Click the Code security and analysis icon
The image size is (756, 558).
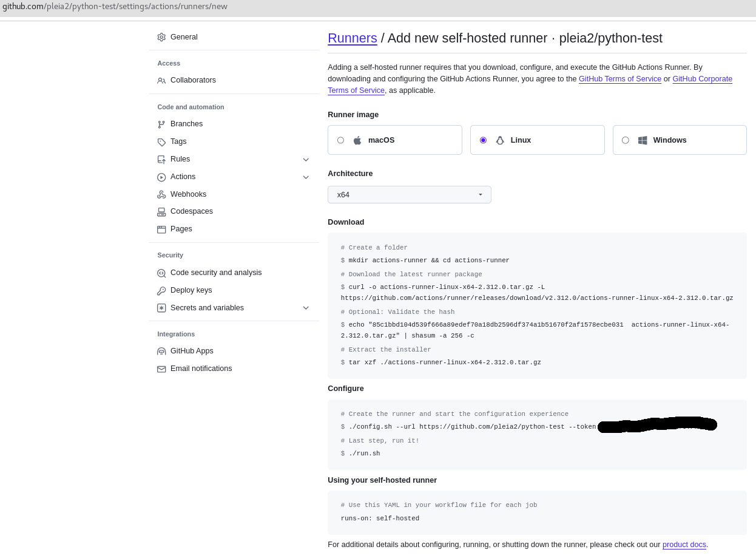(x=161, y=273)
